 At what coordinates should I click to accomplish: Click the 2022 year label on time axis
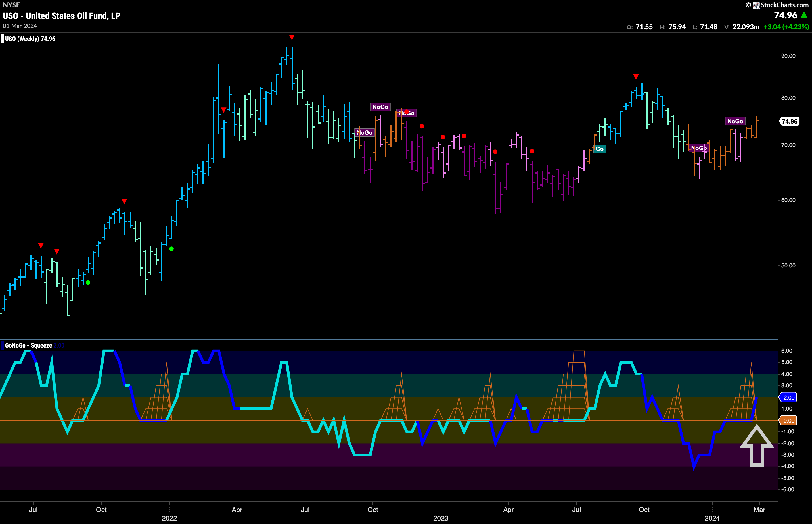169,518
